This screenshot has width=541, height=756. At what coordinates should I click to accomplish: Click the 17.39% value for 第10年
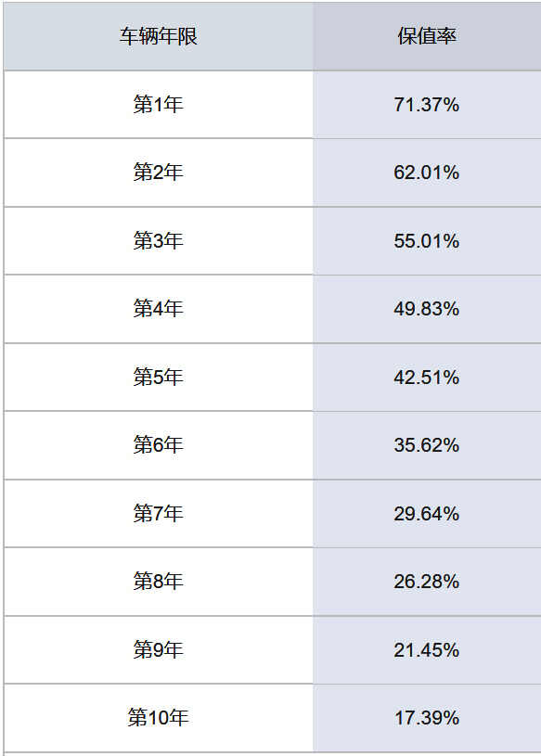click(x=427, y=718)
